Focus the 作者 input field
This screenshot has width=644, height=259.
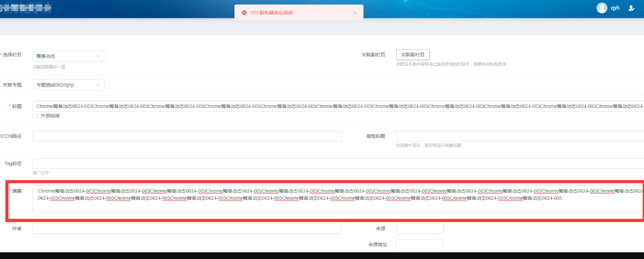coord(187,229)
